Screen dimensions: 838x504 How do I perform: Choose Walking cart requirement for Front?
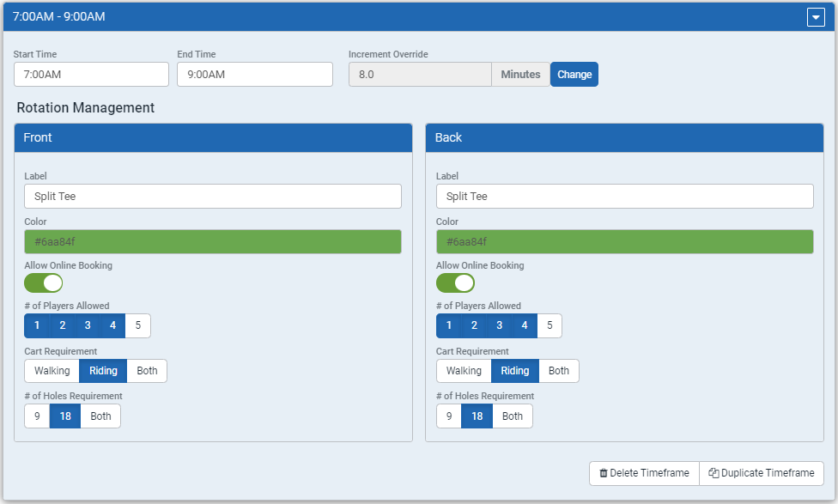52,371
